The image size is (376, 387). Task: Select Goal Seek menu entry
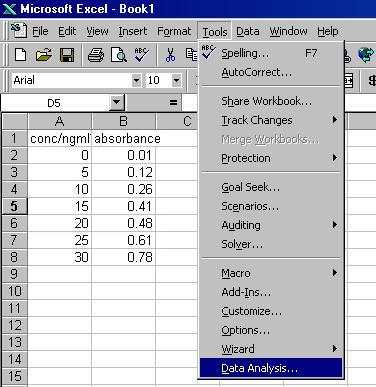[x=271, y=187]
